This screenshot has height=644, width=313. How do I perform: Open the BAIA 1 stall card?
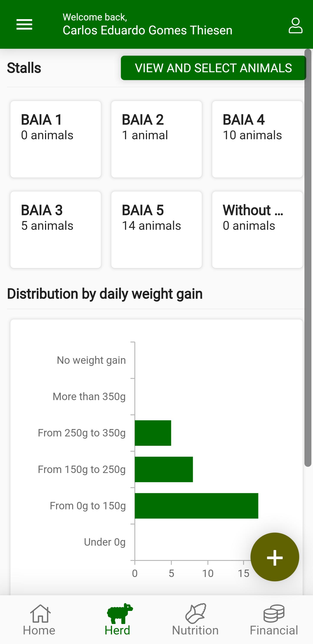pyautogui.click(x=56, y=139)
